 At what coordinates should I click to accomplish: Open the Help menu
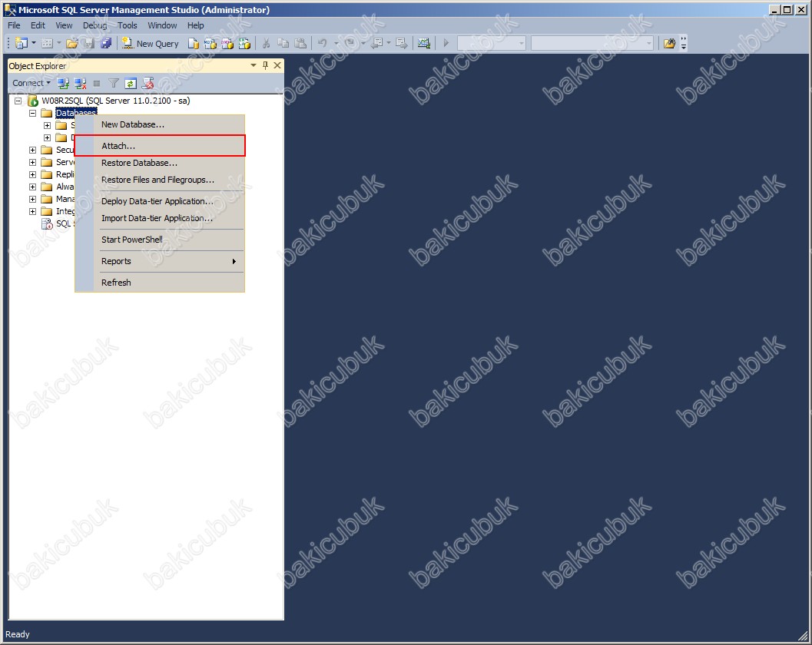[x=195, y=25]
